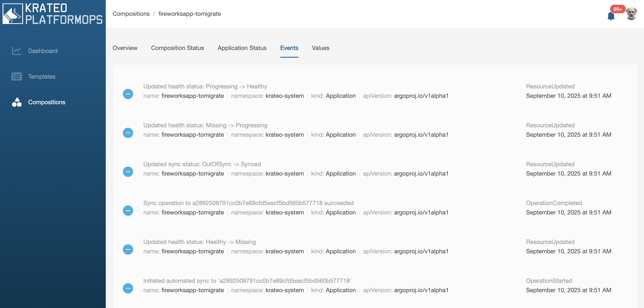Click event icon for Missing -> Progressing update
The width and height of the screenshot is (644, 308).
coord(128,133)
